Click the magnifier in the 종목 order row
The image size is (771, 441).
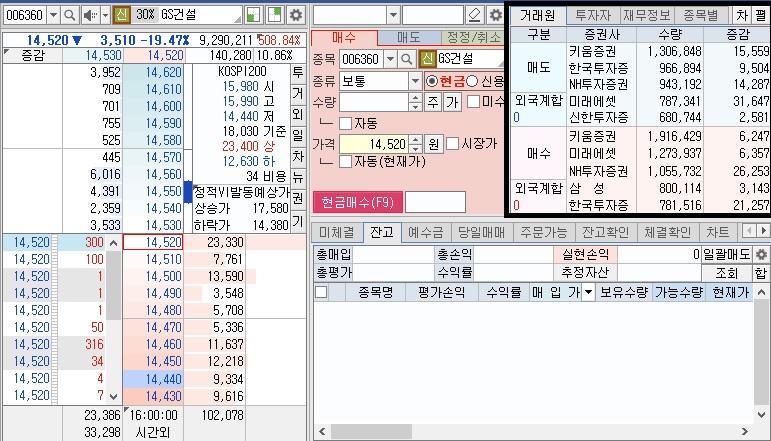pos(407,59)
